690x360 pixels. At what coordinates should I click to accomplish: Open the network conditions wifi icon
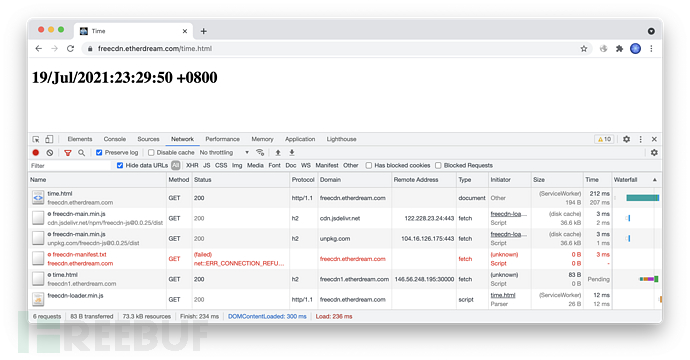pos(260,153)
